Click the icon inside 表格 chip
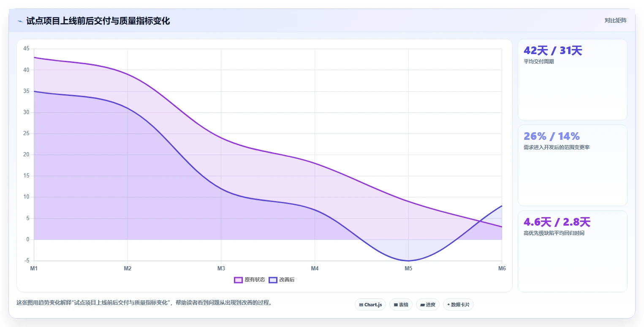Image resolution: width=644 pixels, height=327 pixels. click(396, 305)
